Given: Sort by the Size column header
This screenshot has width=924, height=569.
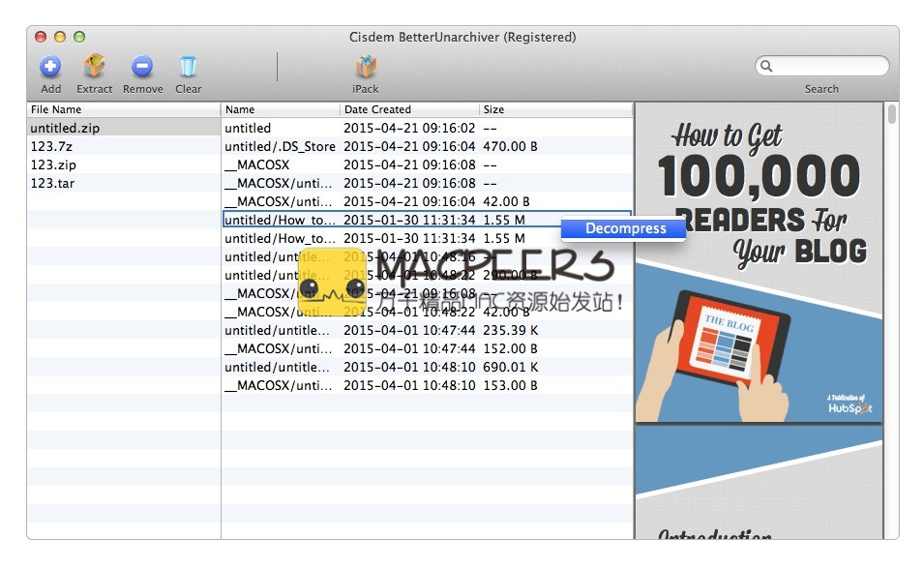Looking at the screenshot, I should [x=555, y=109].
